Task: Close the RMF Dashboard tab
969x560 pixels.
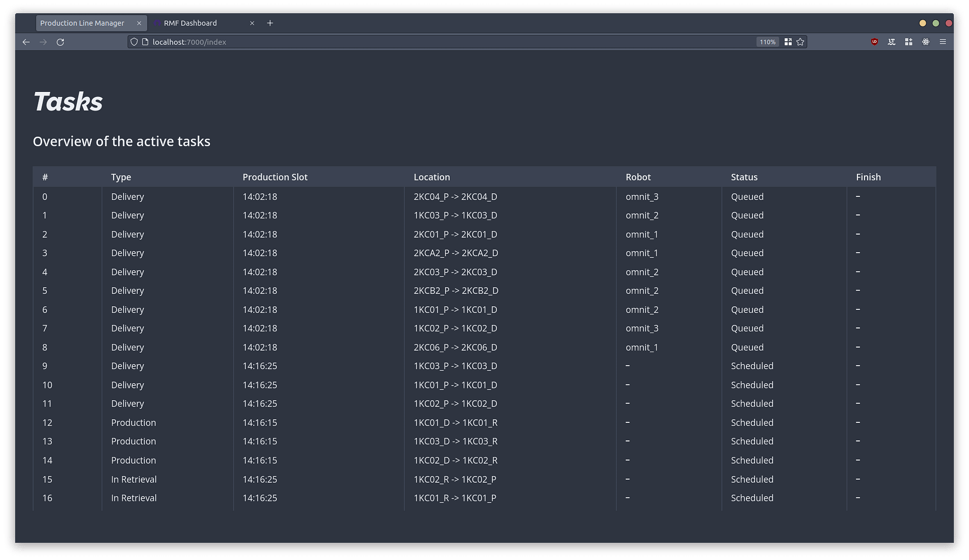Action: (x=252, y=23)
